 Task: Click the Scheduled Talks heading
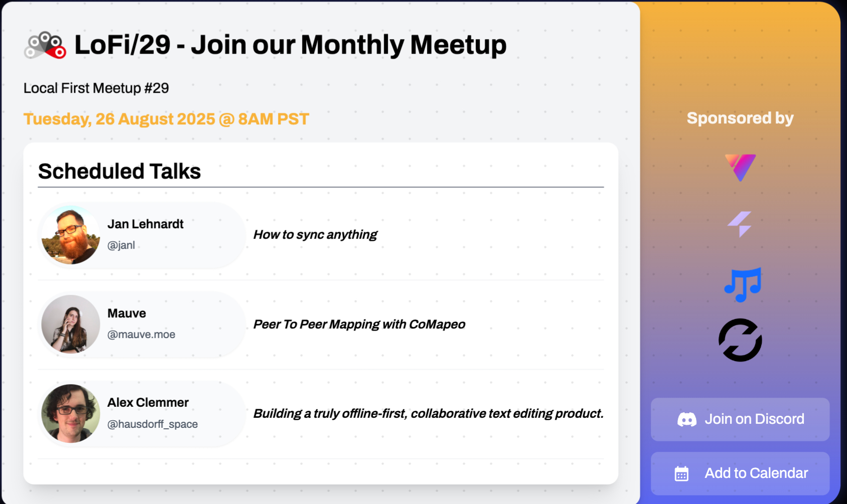[x=119, y=172]
